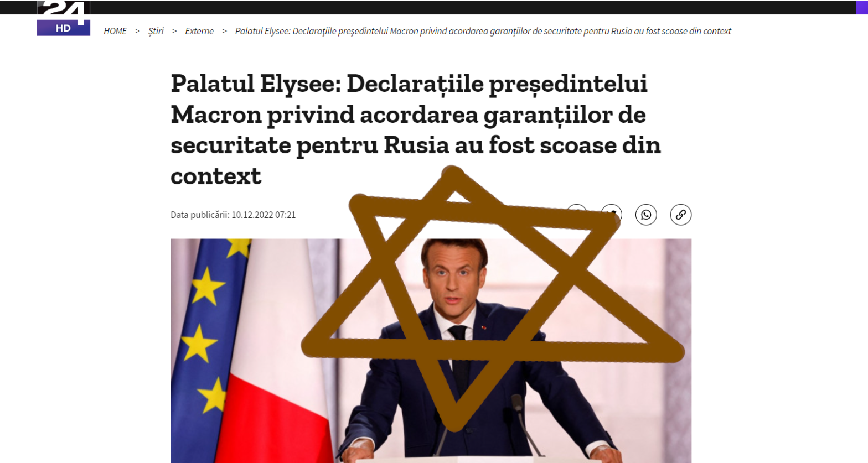Viewport: 868px width, 463px height.
Task: Click the article title in the breadcrumb trail
Action: click(483, 31)
